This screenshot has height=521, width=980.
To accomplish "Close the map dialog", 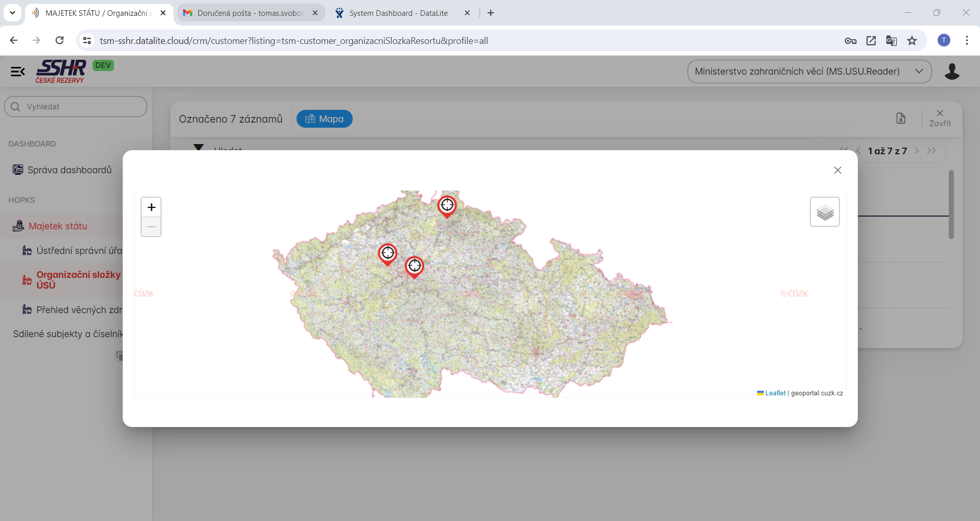I will (x=837, y=170).
